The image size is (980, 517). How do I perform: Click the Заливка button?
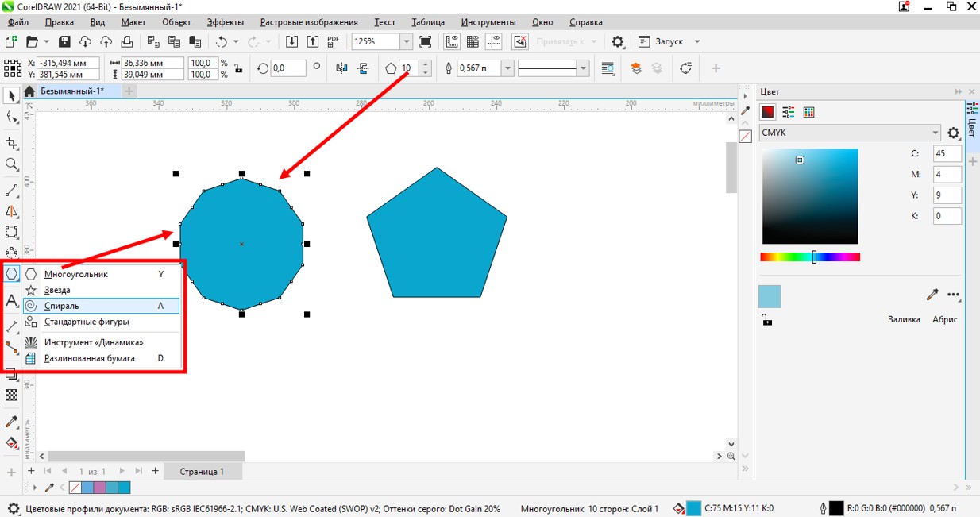pyautogui.click(x=904, y=319)
